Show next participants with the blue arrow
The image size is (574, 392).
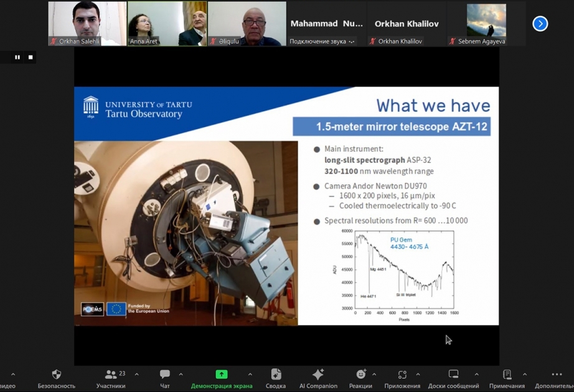tap(540, 24)
